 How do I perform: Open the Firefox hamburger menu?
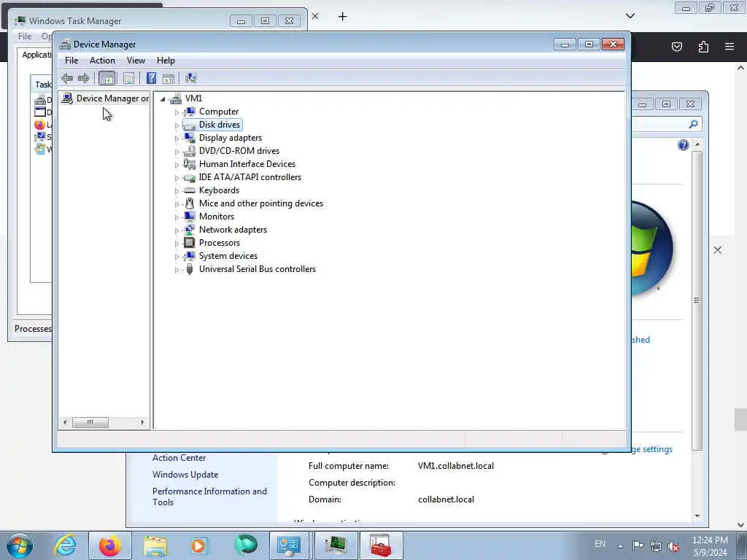click(729, 46)
